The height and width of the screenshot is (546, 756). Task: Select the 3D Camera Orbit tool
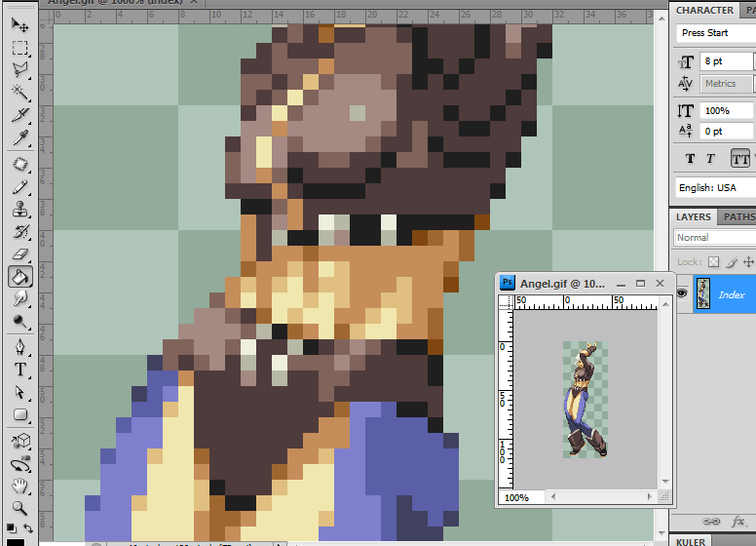19,463
